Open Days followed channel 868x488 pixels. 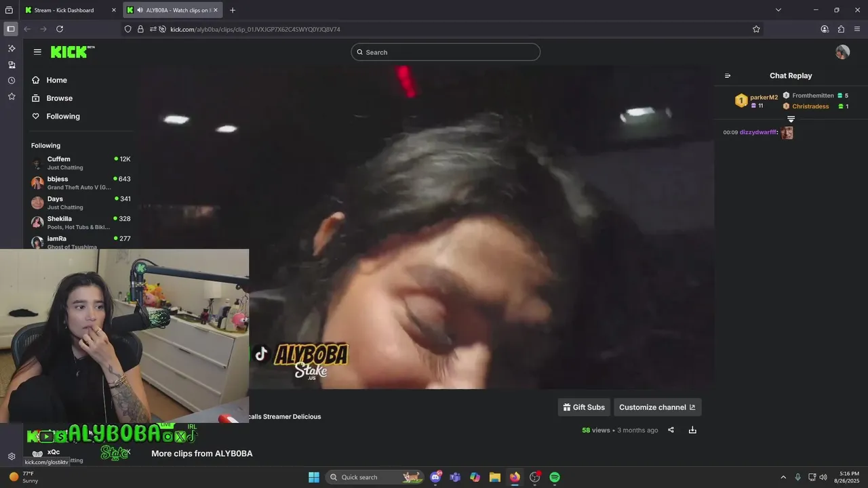pos(81,203)
